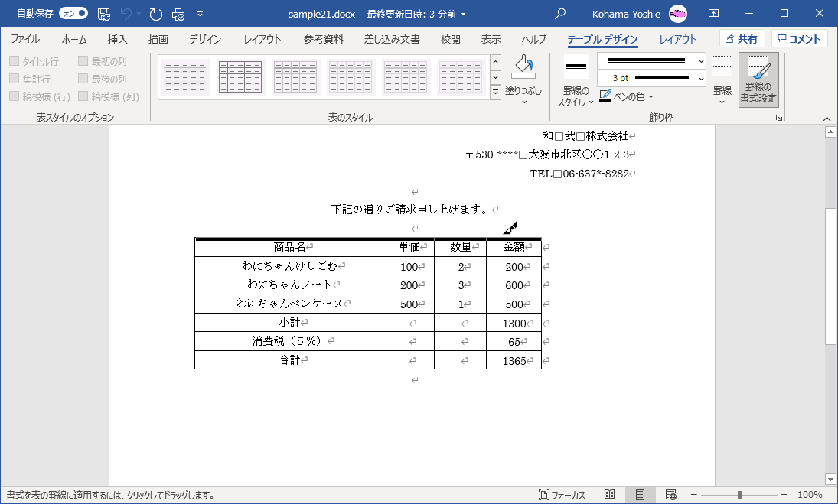The image size is (838, 504).
Task: Toggle the AutoSave (自動保存) switch
Action: click(x=73, y=13)
